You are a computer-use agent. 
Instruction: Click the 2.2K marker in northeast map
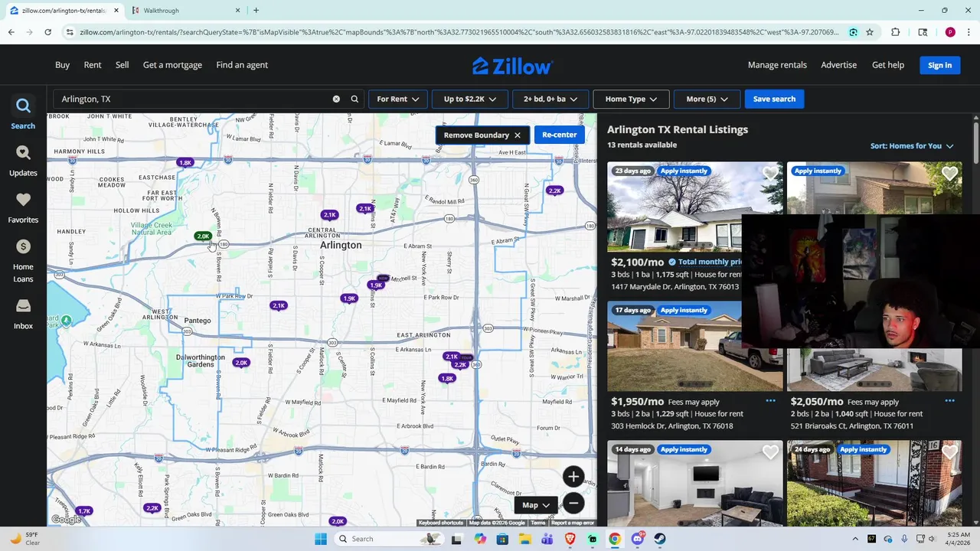tap(554, 191)
